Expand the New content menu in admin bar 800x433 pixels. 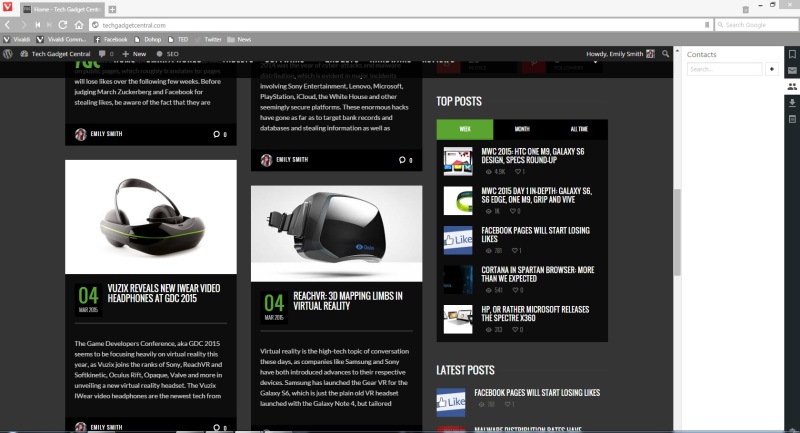pos(134,53)
